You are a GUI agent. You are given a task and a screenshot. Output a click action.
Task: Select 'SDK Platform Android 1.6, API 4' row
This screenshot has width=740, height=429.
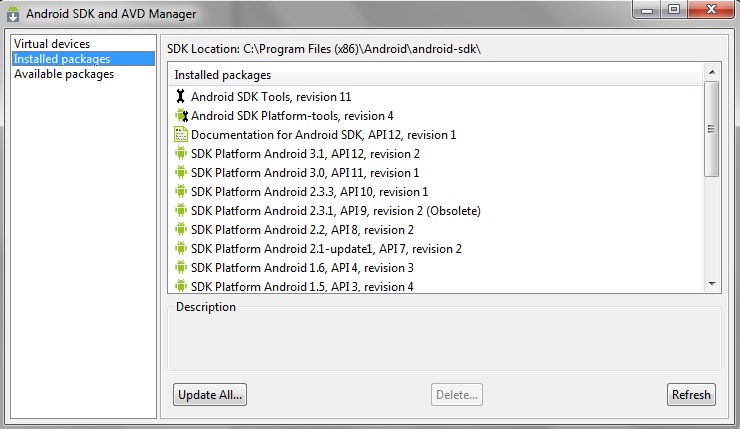436,267
